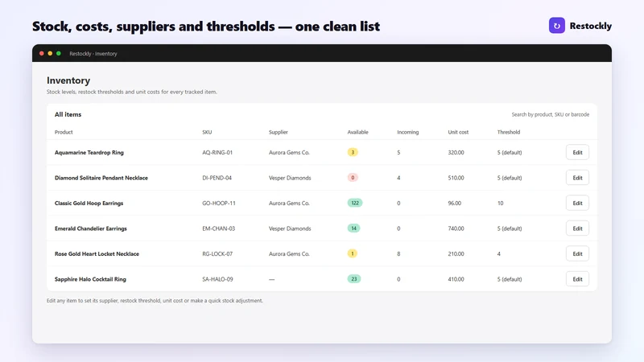Click Vesper Diamonds in Emerald Chandelier row
Screen dimensions: 644x362
[x=290, y=228]
